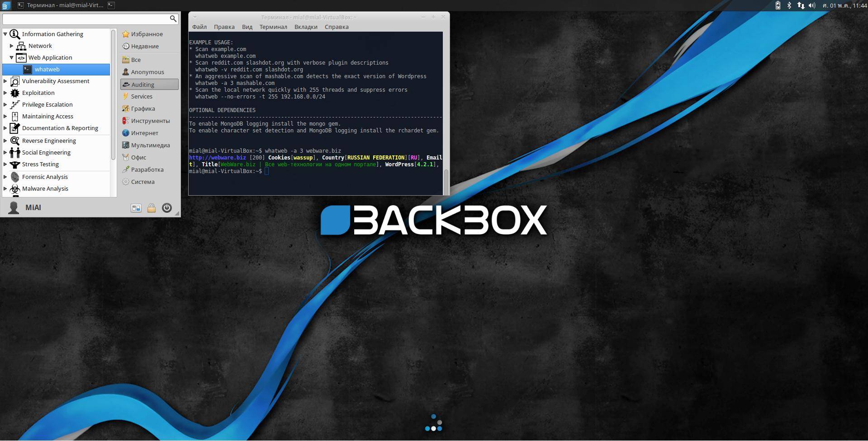This screenshot has height=441, width=868.
Task: Click the gear icon next to Система
Action: pyautogui.click(x=126, y=182)
